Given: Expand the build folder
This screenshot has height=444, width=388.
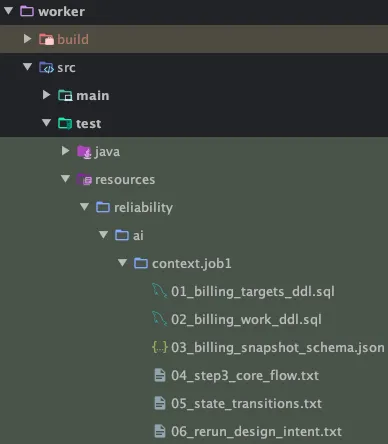Looking at the screenshot, I should click(x=28, y=39).
